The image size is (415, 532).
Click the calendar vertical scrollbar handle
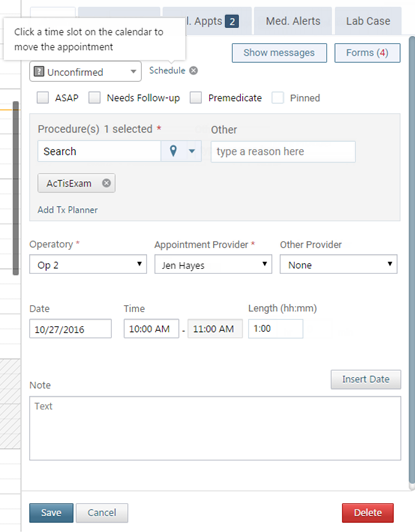coord(16,188)
